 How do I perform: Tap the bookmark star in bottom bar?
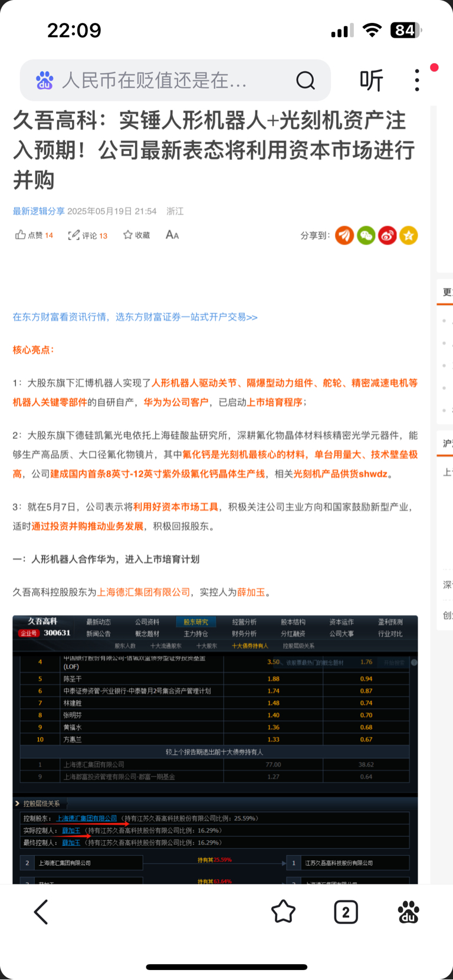(x=283, y=912)
